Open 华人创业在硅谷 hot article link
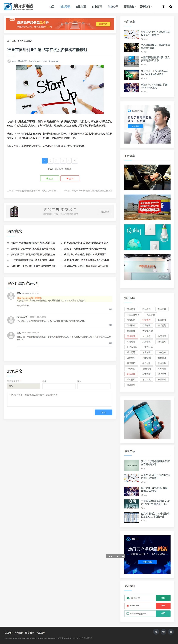 [x=155, y=46]
